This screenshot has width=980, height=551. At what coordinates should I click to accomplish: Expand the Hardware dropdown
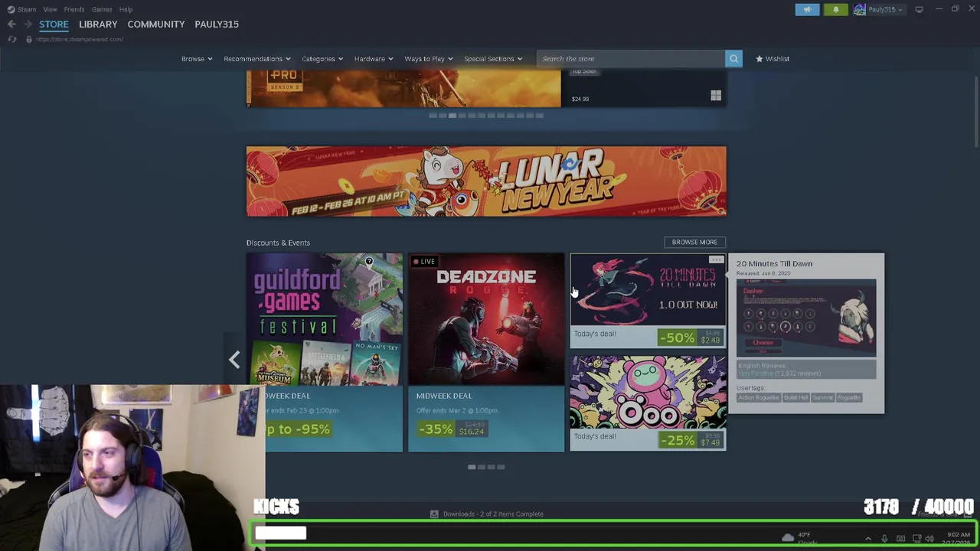374,59
